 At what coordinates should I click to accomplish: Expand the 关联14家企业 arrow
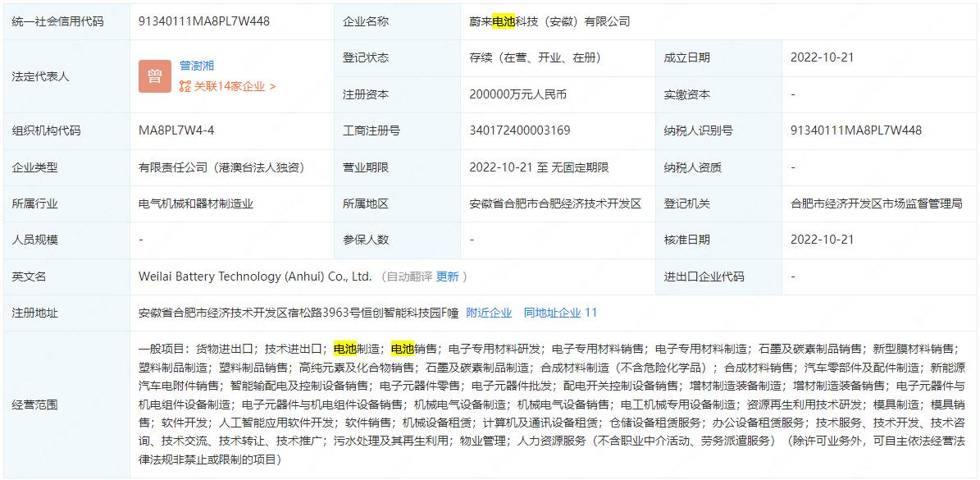[x=272, y=86]
